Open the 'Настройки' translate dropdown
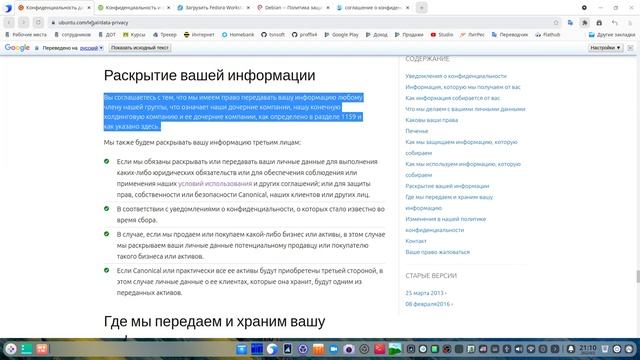 tap(605, 48)
